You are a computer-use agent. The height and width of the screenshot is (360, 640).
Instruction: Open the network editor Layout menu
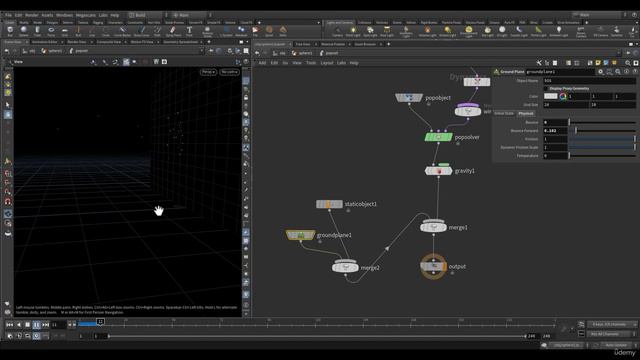[x=327, y=63]
